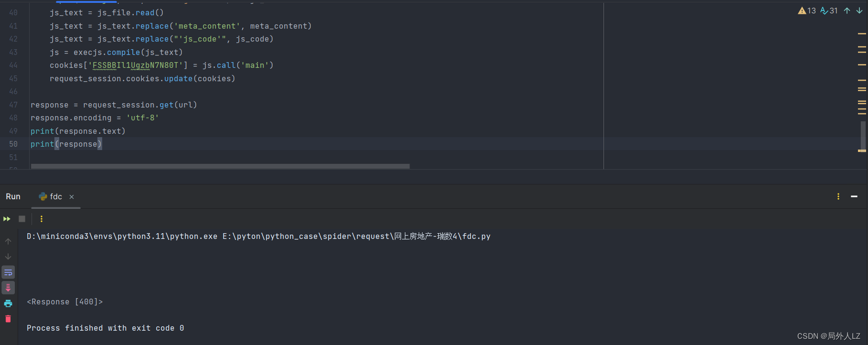Place cursor in print(response) line
Image resolution: width=868 pixels, height=345 pixels.
tap(66, 144)
